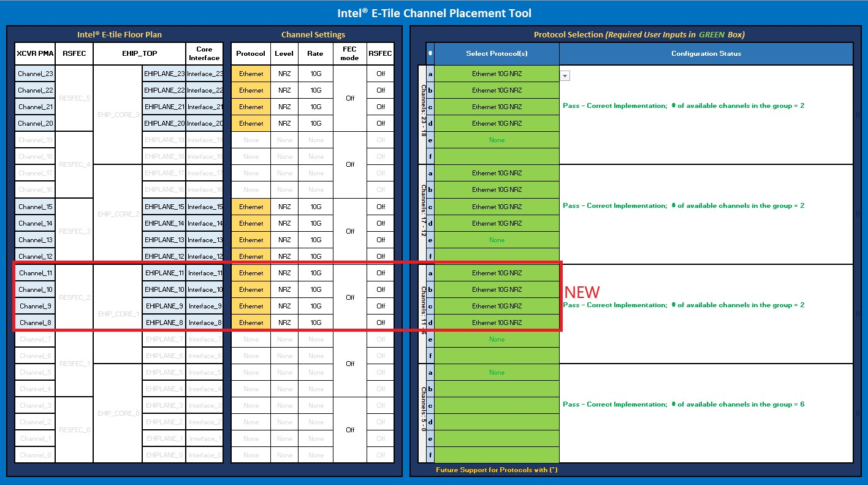Click the 'Configuration Status' column header

pyautogui.click(x=706, y=53)
